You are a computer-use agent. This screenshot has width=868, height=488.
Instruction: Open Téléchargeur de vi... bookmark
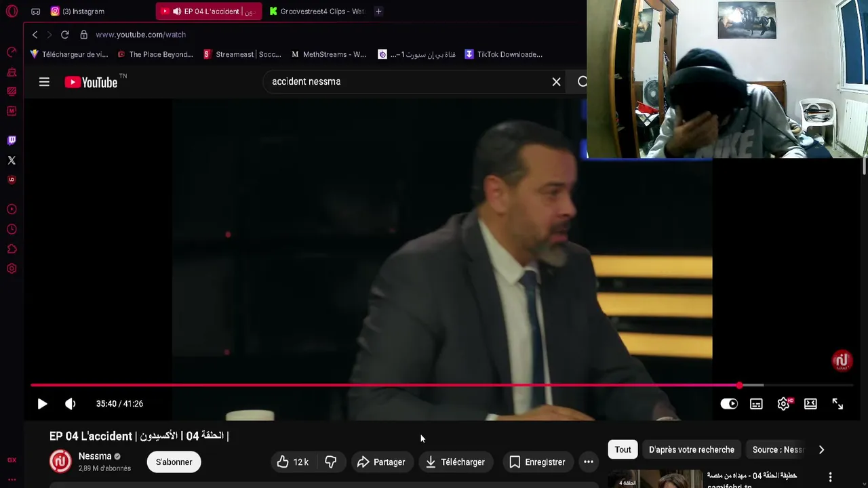click(x=69, y=54)
